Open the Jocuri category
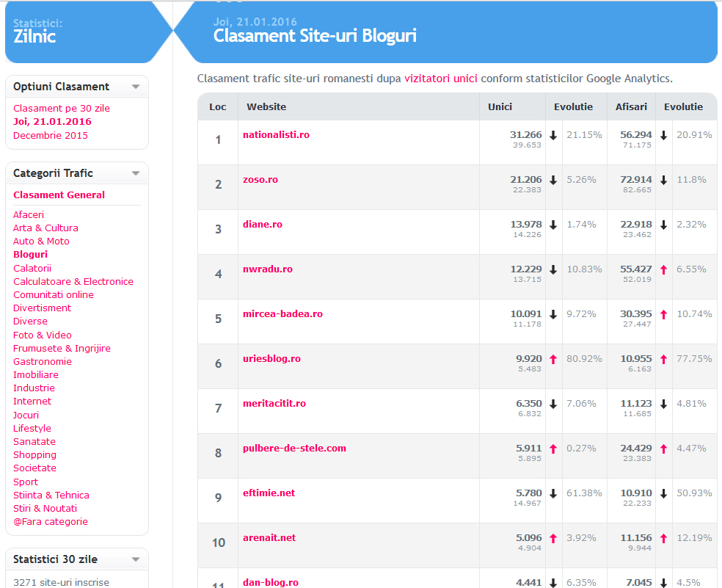This screenshot has width=722, height=588. [x=26, y=415]
